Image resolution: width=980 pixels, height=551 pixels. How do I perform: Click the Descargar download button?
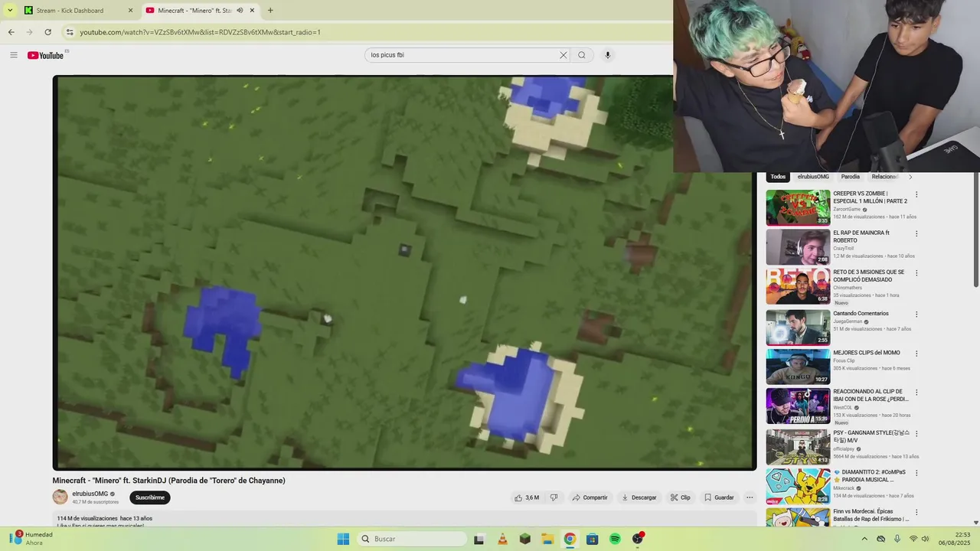[639, 497]
